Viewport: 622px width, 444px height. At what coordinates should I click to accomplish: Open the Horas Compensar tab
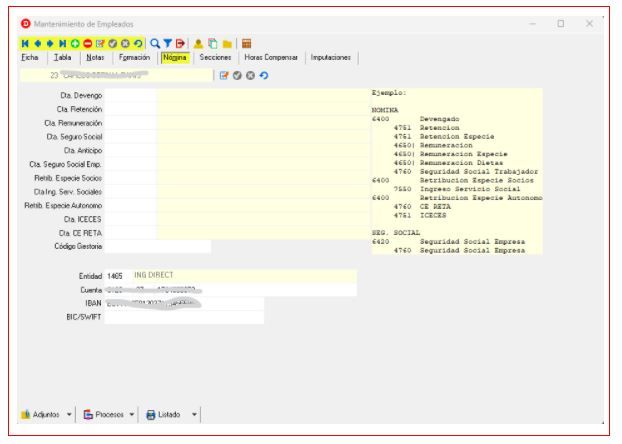[x=271, y=58]
